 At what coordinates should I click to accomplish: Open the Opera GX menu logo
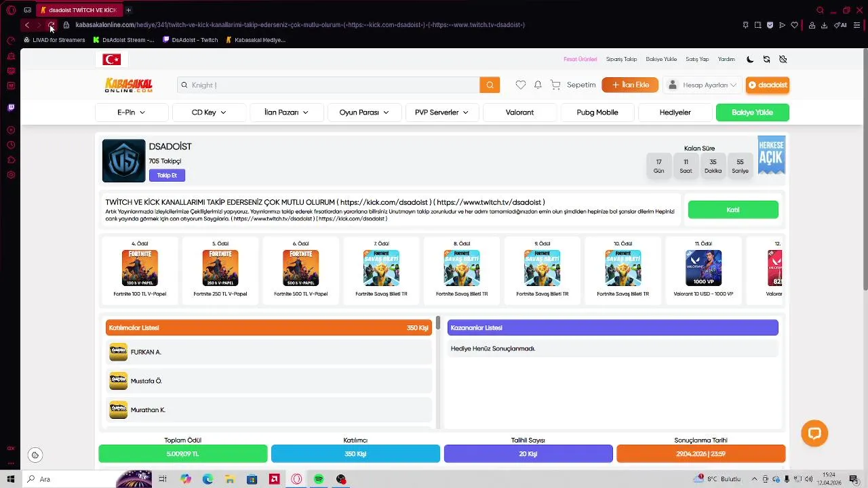click(11, 10)
